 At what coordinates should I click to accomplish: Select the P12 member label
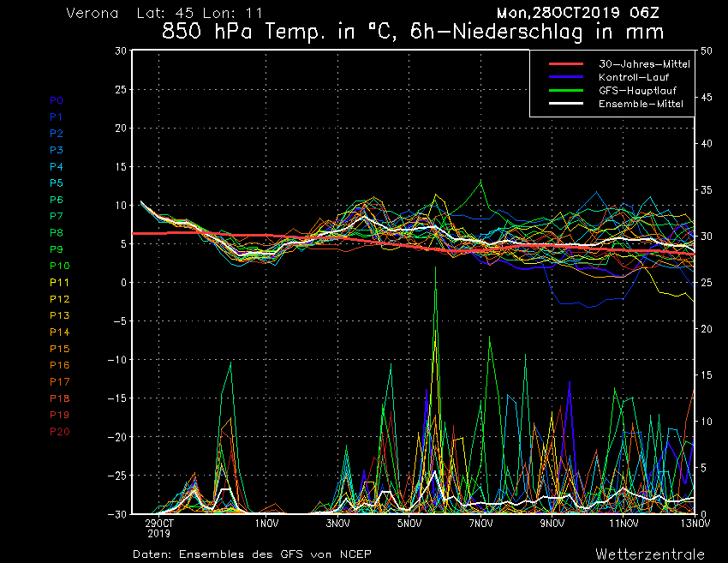59,299
